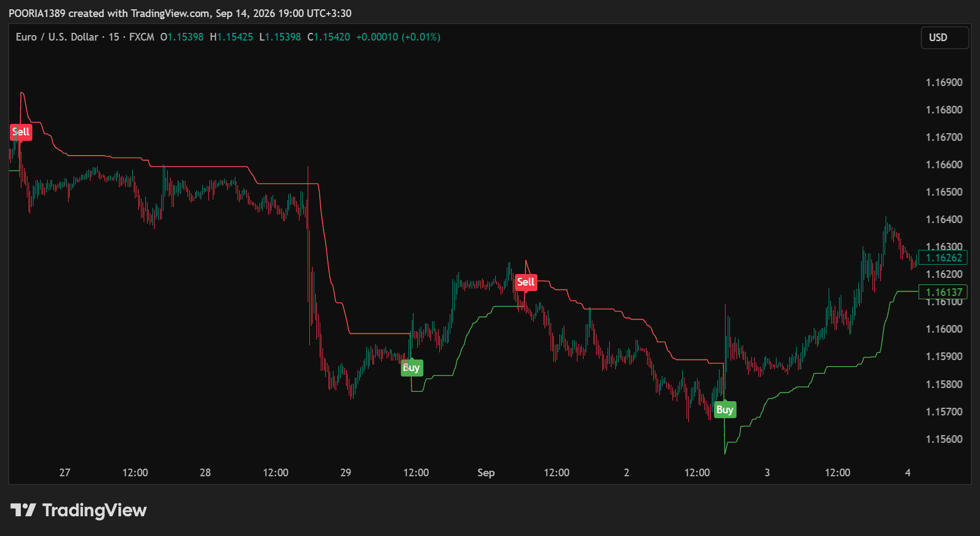This screenshot has width=980, height=536.
Task: Click the 3 date label on time axis
Action: (767, 472)
